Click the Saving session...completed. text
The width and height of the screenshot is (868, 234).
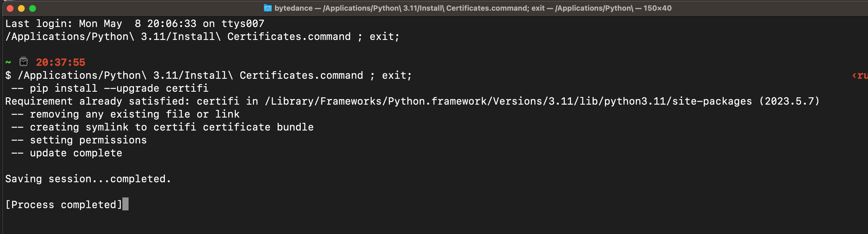pos(88,179)
